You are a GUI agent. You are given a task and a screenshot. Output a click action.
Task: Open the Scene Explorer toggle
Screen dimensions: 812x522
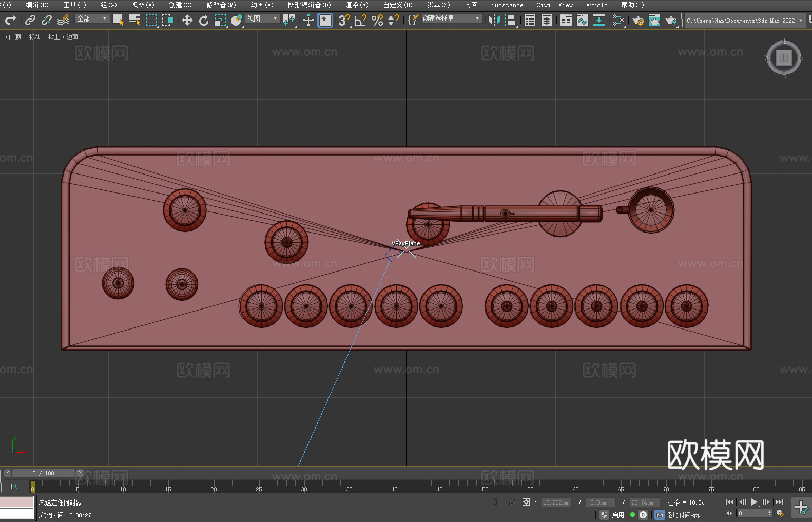click(530, 20)
